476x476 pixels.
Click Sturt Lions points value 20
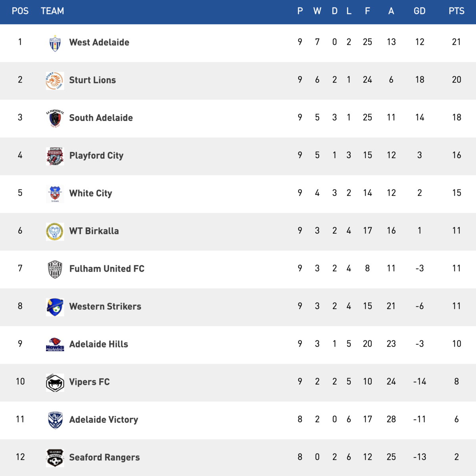coord(456,80)
